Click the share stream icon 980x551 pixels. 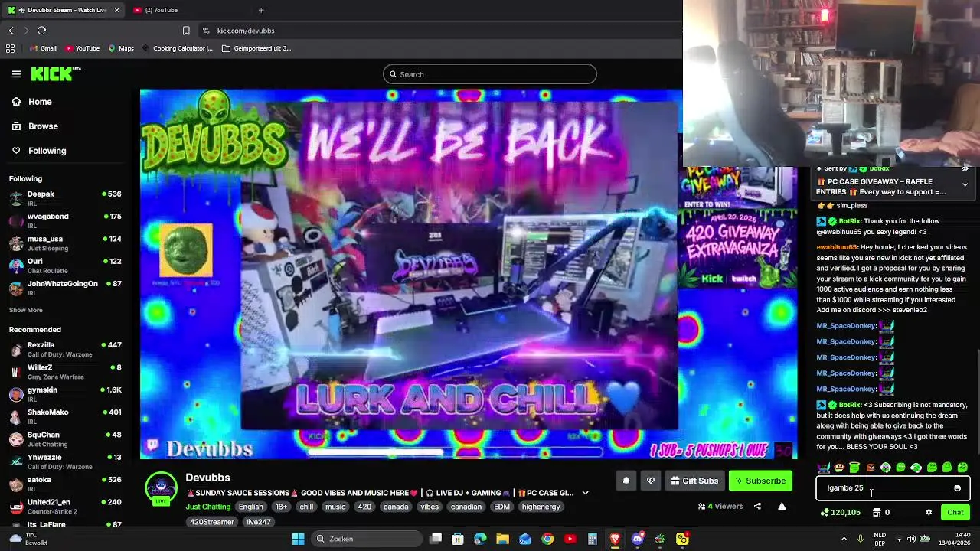(757, 506)
